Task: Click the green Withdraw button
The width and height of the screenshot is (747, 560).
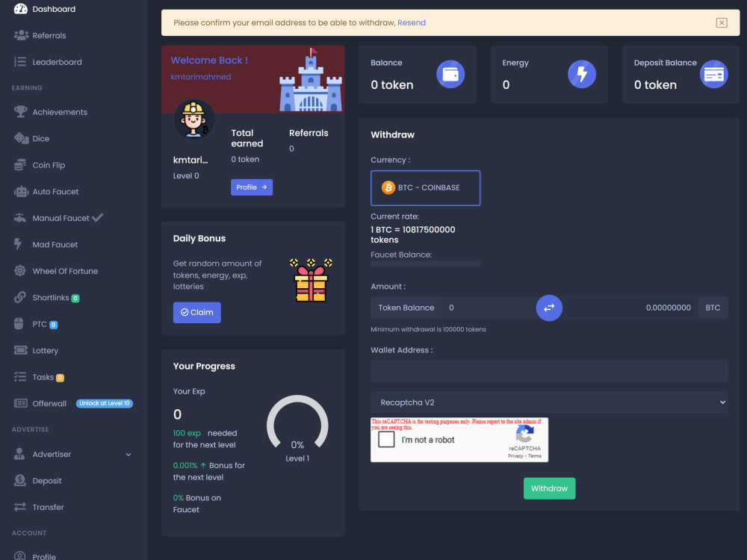Action: [549, 488]
